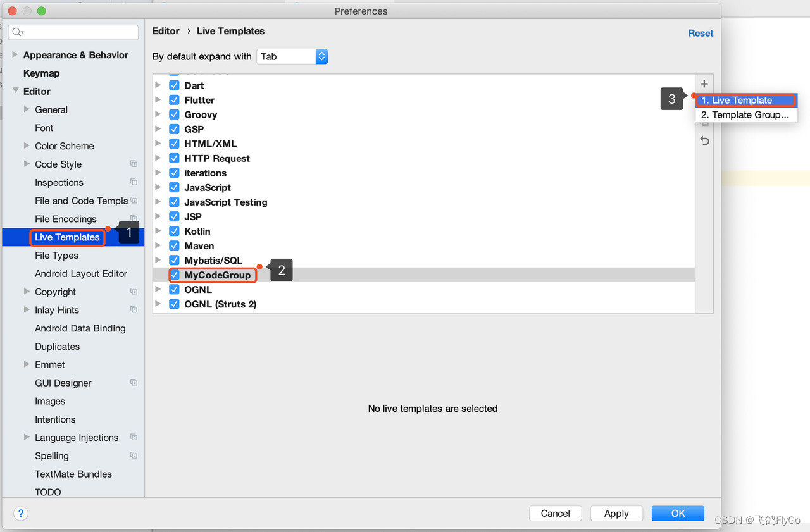The image size is (810, 532).
Task: Click the project-scope icon beside GUI Designer
Action: tap(134, 383)
